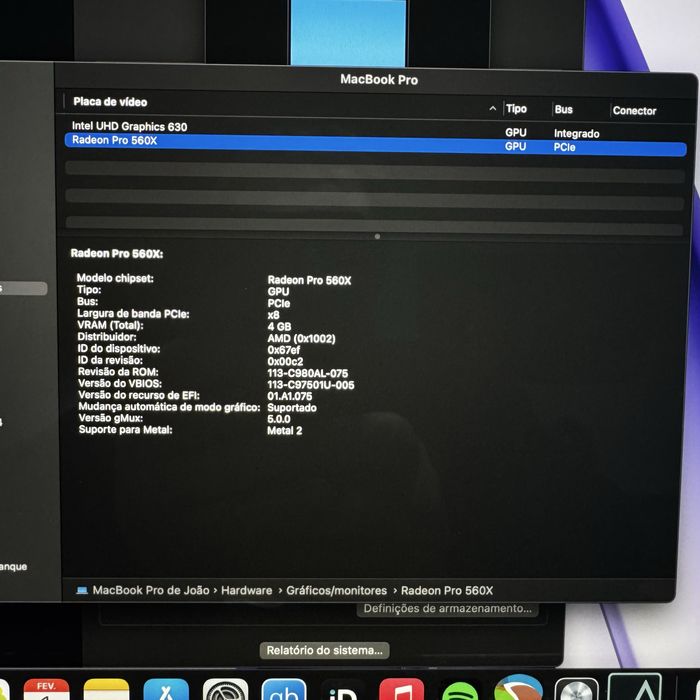Open the Calendar icon showing FEV. in Dock
700x700 pixels.
pos(46,689)
